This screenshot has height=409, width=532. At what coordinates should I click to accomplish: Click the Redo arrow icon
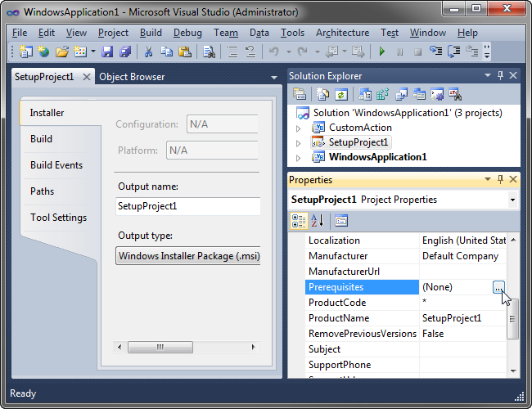(x=302, y=52)
